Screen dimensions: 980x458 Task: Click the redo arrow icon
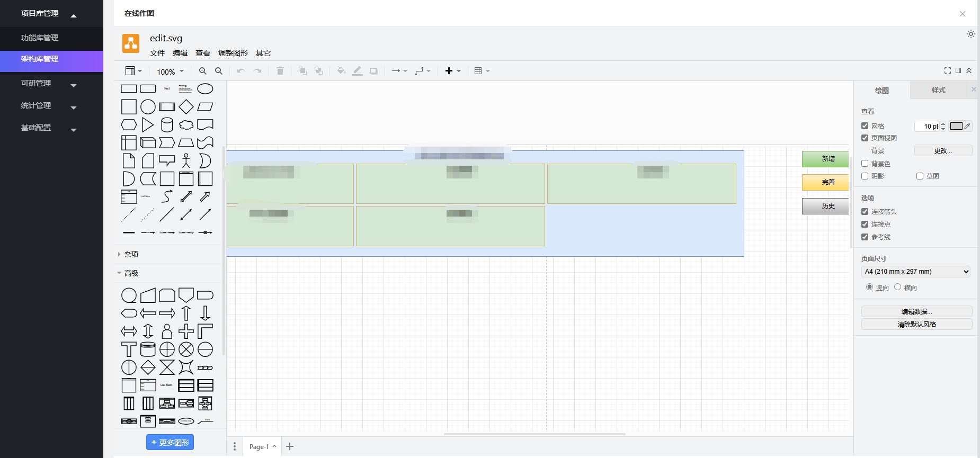coord(257,71)
